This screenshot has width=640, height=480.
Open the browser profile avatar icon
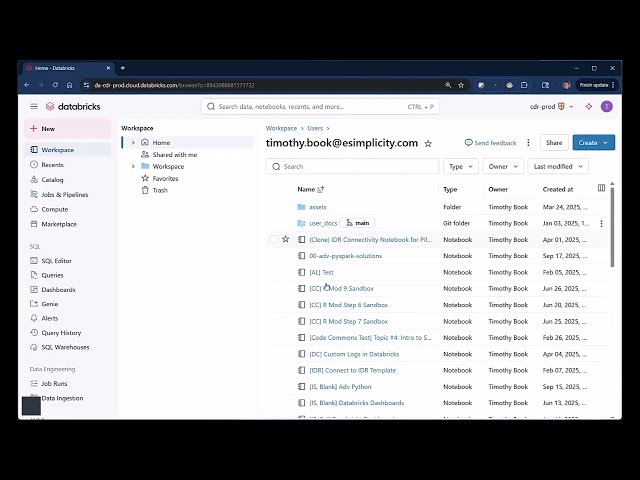[566, 85]
